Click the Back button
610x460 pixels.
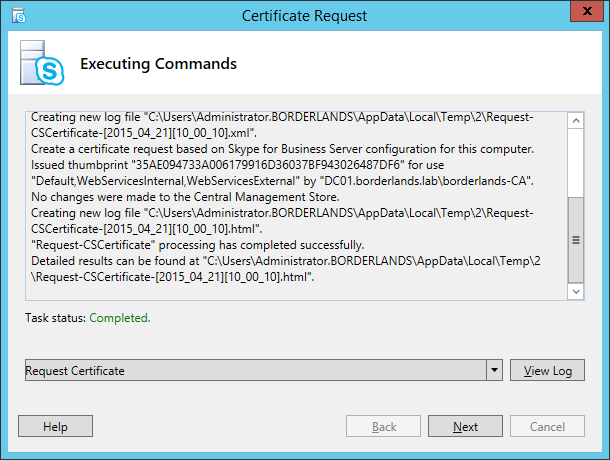click(x=383, y=426)
